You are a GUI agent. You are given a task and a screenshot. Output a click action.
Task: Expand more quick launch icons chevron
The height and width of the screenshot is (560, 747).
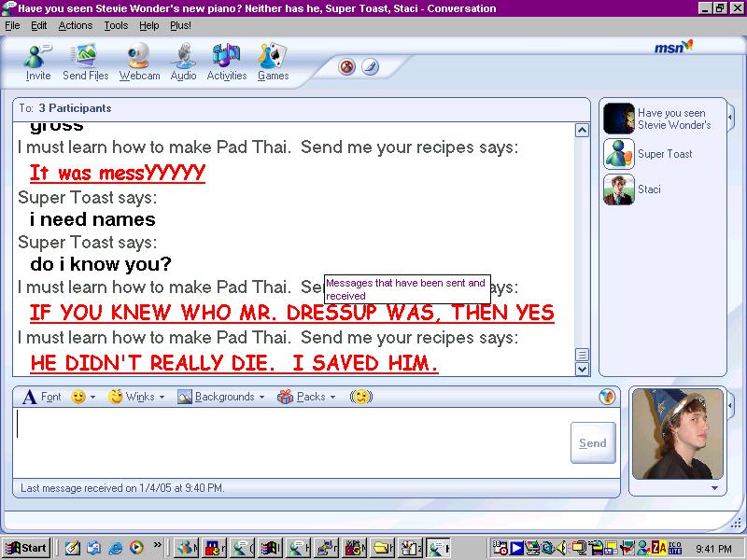pos(158,545)
